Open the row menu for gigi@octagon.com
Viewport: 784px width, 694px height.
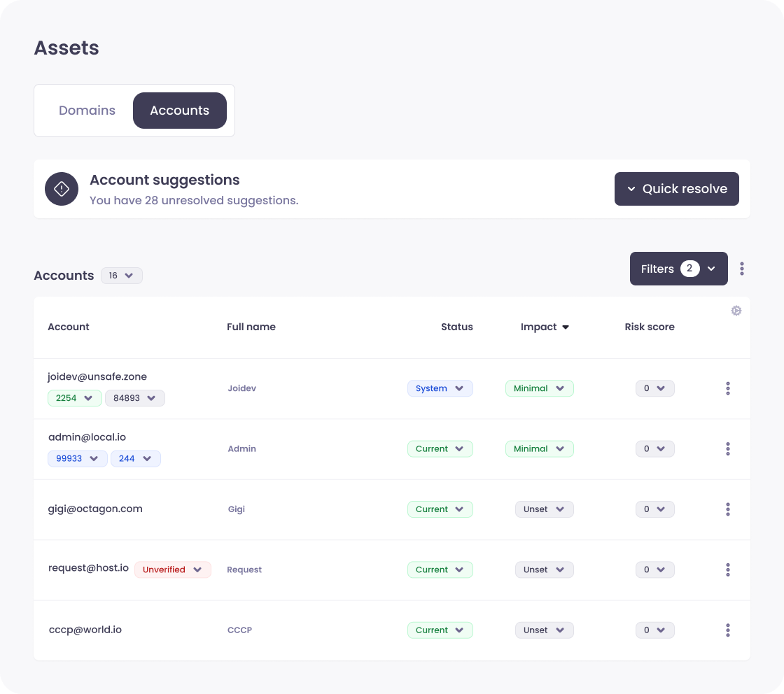click(x=728, y=509)
